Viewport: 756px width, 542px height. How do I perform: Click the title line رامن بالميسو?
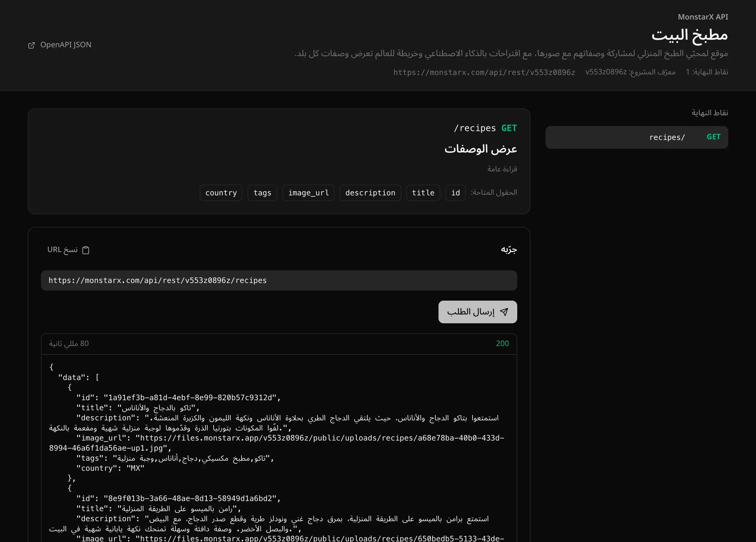(x=159, y=508)
